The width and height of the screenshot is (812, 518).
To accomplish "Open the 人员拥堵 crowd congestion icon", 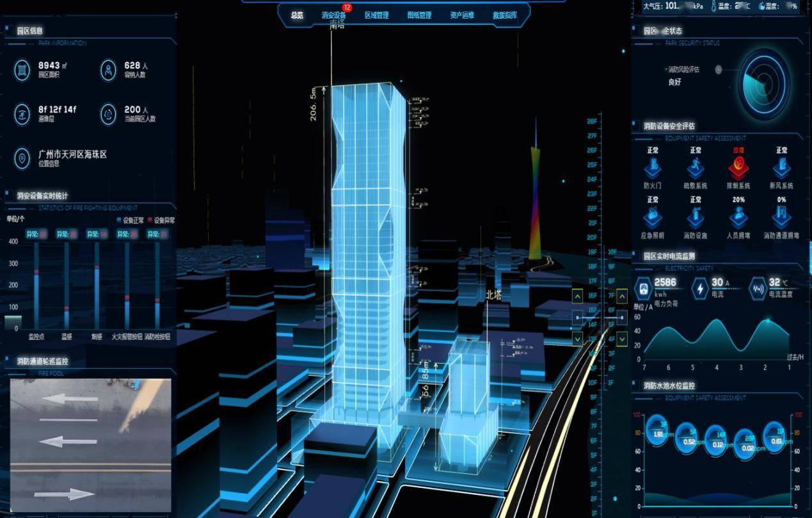I will click(739, 218).
